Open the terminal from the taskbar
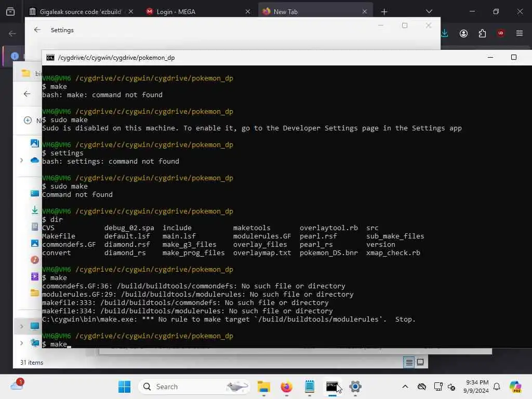Viewport: 532px width, 399px height. [332, 387]
